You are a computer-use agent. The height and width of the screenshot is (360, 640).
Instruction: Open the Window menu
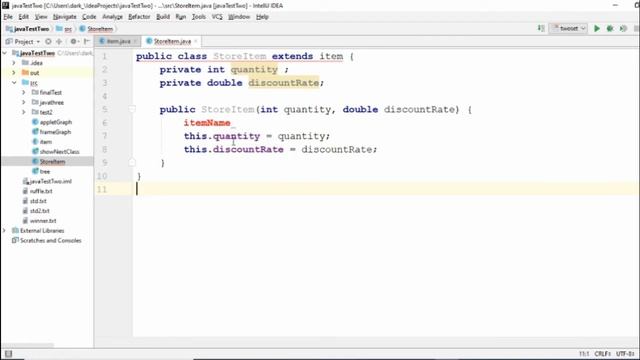click(x=239, y=17)
